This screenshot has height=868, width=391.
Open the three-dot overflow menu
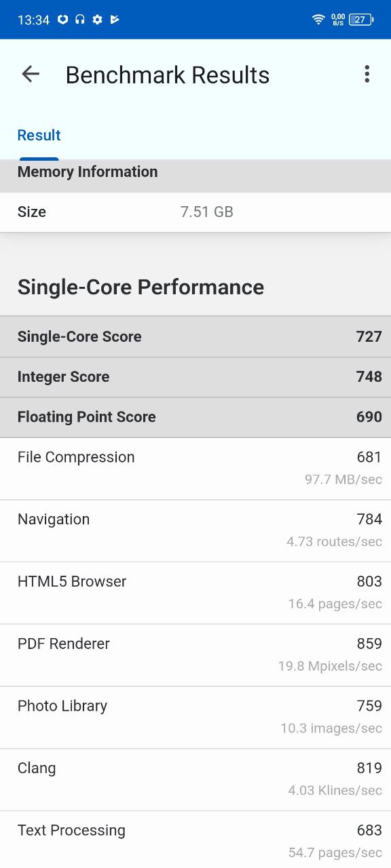(367, 74)
